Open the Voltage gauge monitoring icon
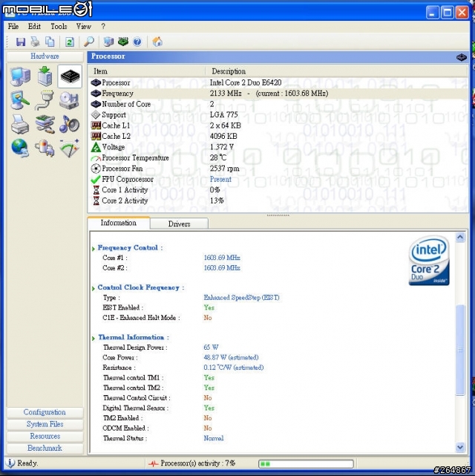Viewport: 475px width, 476px height. pos(70,148)
